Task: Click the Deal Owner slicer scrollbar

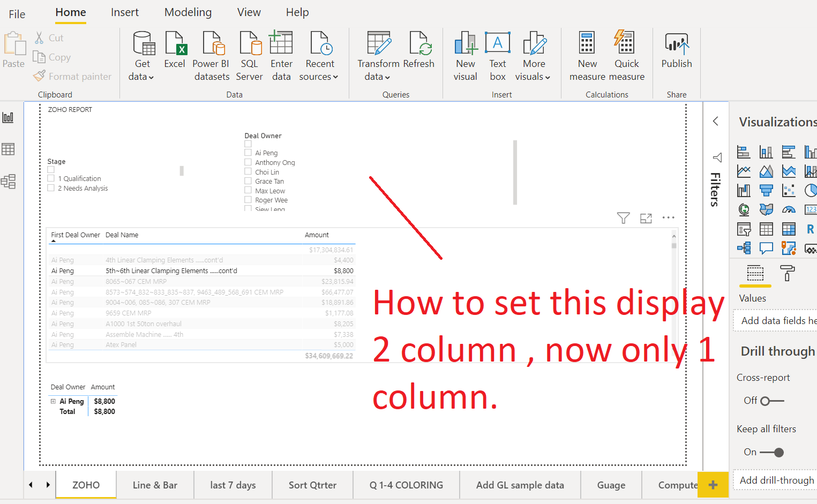Action: [x=515, y=172]
